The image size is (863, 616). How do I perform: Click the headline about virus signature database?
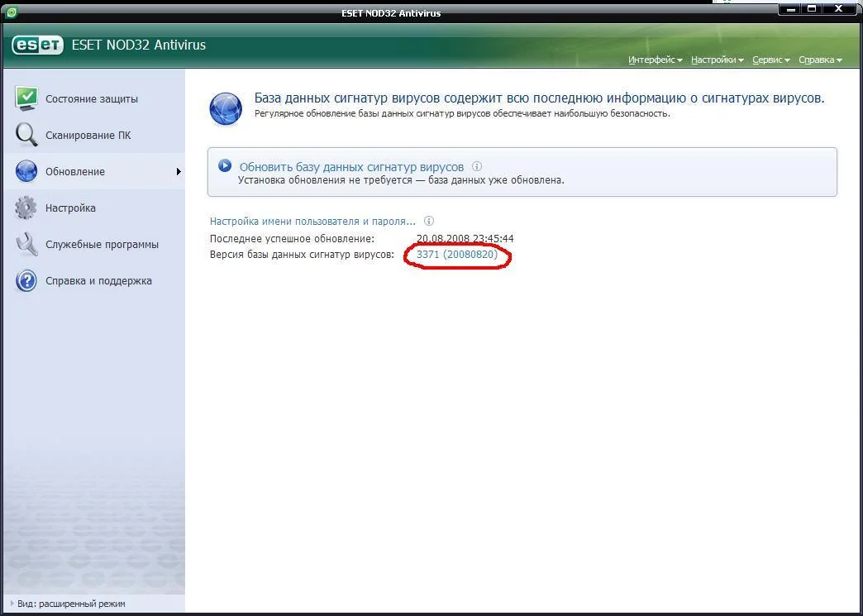pos(539,98)
